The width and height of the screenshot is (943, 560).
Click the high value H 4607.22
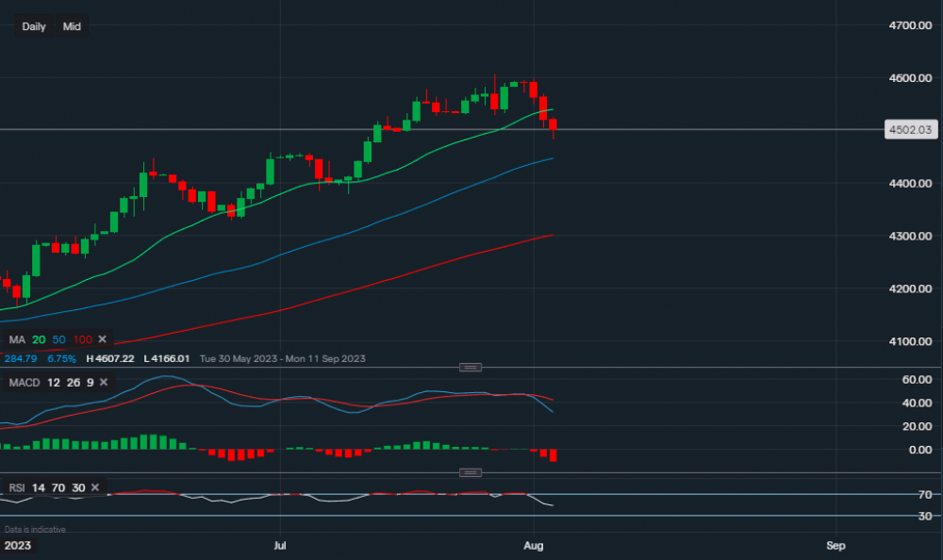coord(111,358)
